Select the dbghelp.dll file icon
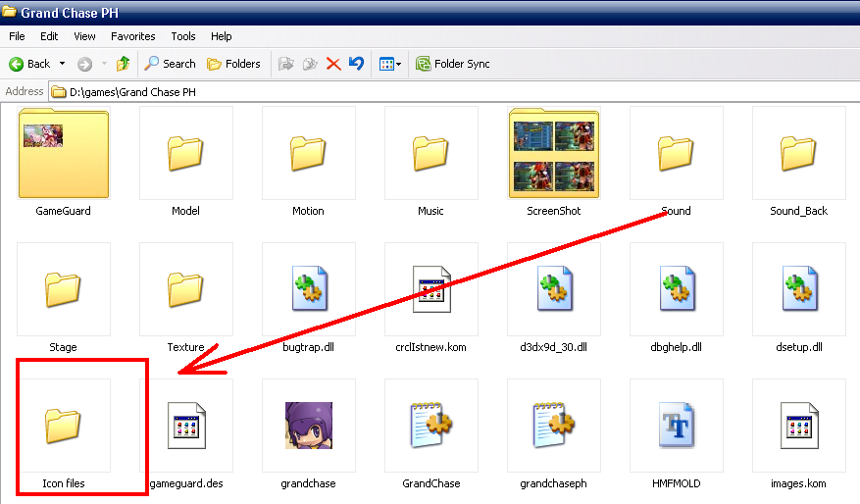This screenshot has width=860, height=504. (677, 289)
